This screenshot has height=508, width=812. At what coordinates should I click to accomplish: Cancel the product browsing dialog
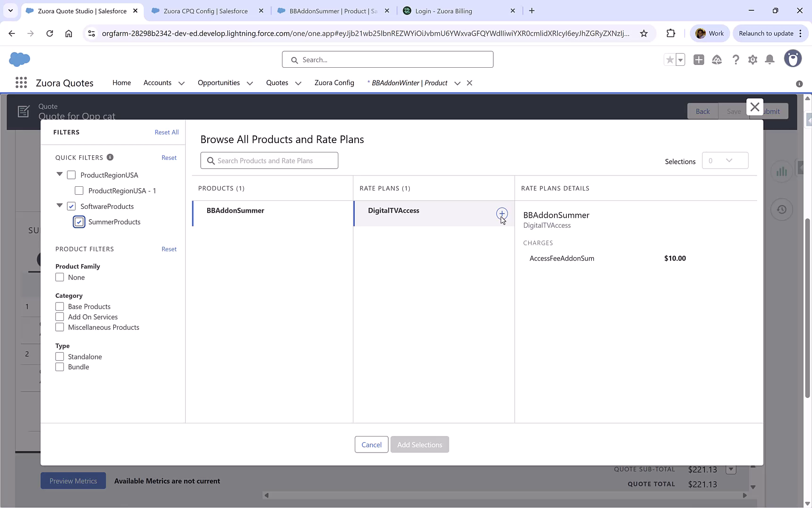(371, 444)
